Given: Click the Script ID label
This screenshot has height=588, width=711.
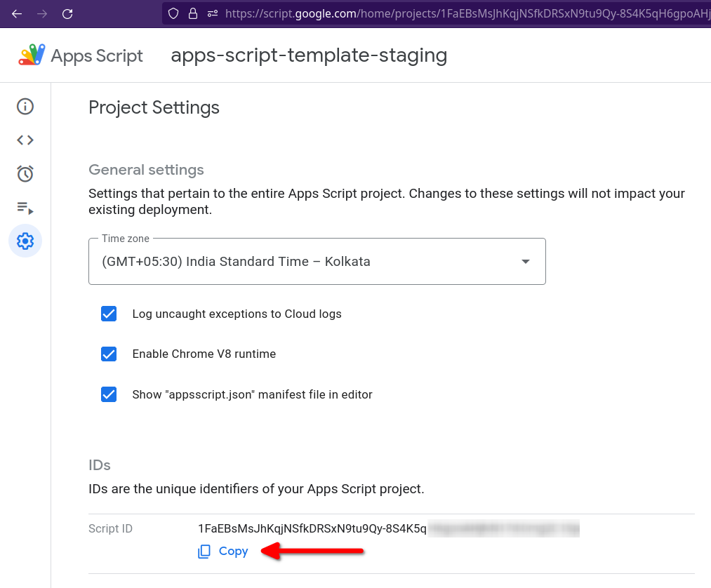Looking at the screenshot, I should click(110, 528).
